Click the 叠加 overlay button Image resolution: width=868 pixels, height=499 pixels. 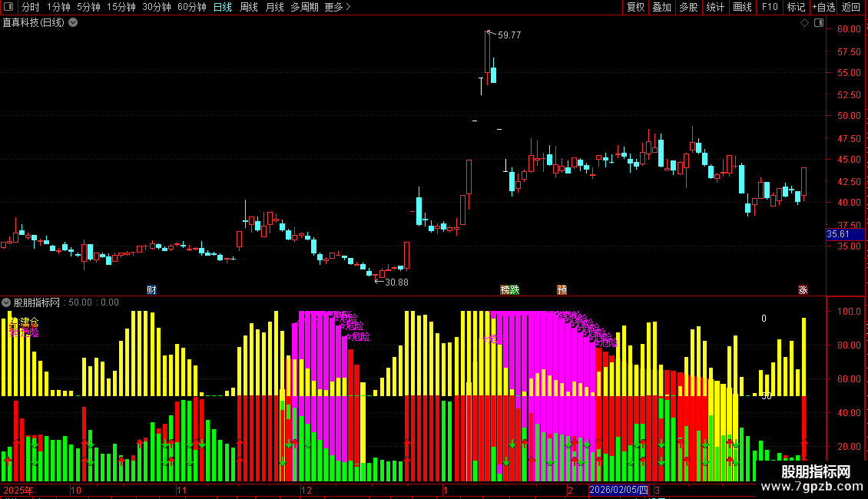click(662, 7)
